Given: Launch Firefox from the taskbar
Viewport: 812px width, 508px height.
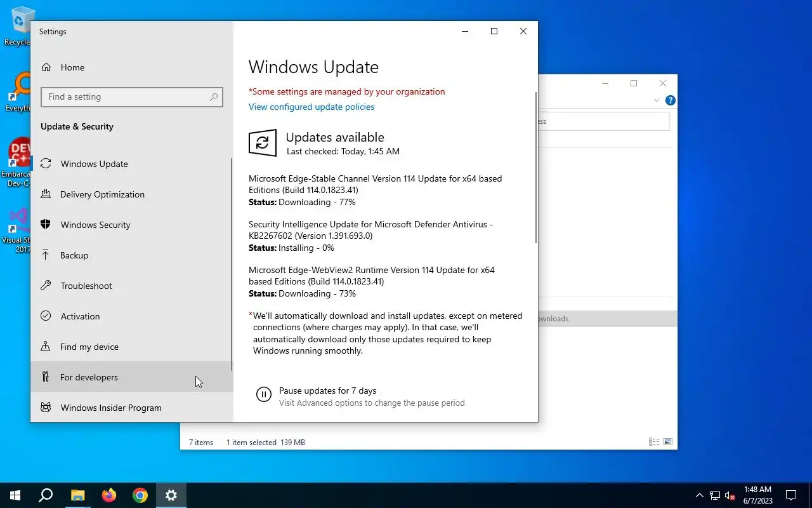Looking at the screenshot, I should point(109,495).
